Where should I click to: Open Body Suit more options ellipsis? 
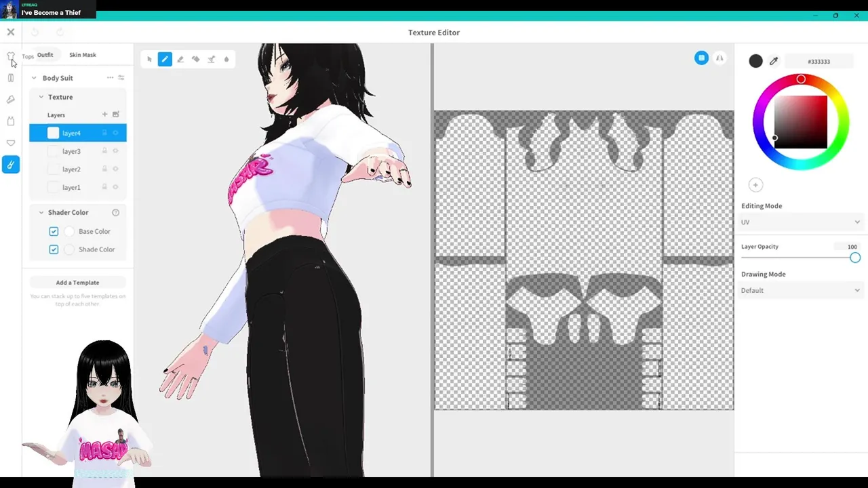pos(110,78)
